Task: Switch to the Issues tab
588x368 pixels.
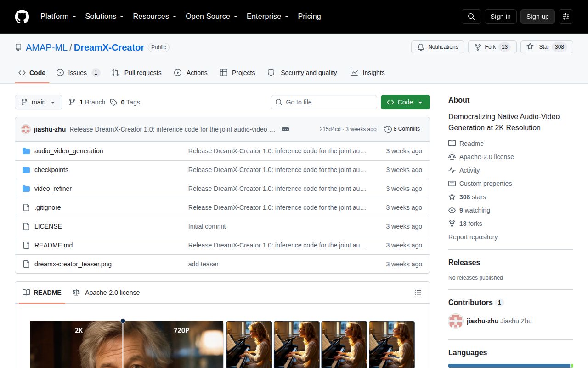Action: (x=78, y=73)
